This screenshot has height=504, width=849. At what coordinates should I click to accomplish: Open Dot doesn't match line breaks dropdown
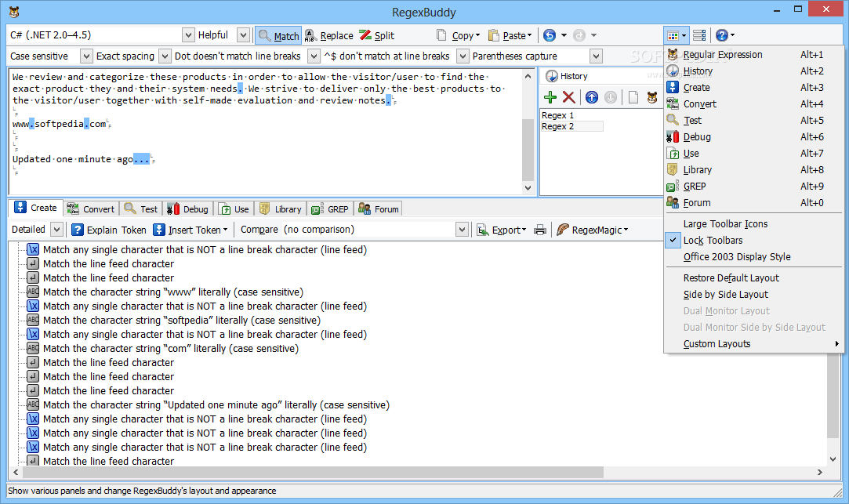click(314, 56)
